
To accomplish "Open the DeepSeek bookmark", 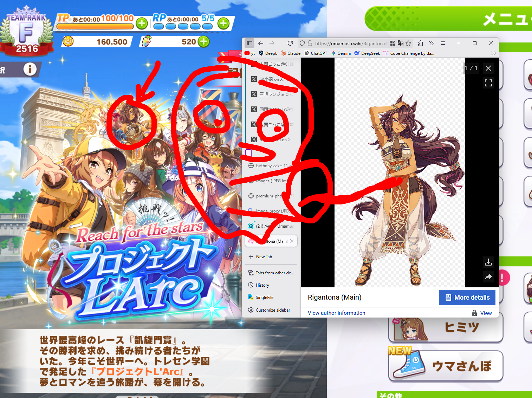I will [367, 53].
